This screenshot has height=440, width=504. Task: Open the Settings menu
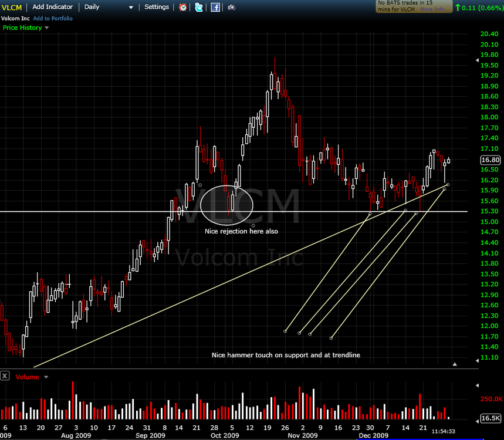click(157, 7)
